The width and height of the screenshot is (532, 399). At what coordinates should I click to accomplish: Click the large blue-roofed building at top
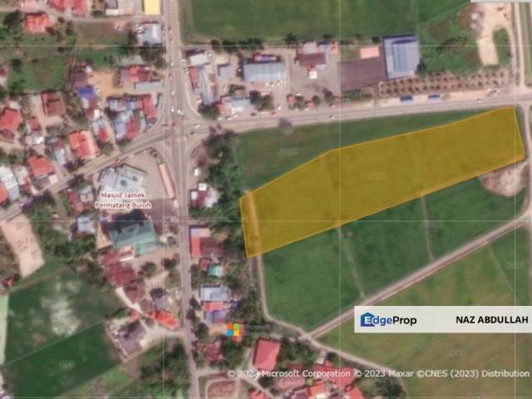point(401,57)
